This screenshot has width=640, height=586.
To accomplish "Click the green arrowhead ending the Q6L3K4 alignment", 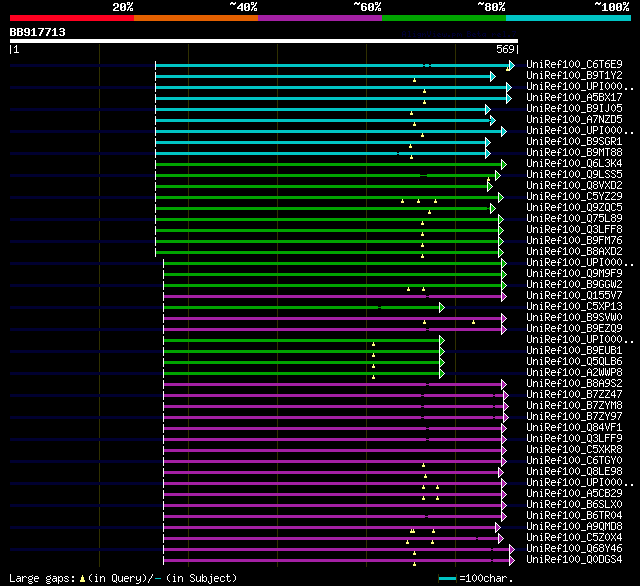I will tap(504, 164).
